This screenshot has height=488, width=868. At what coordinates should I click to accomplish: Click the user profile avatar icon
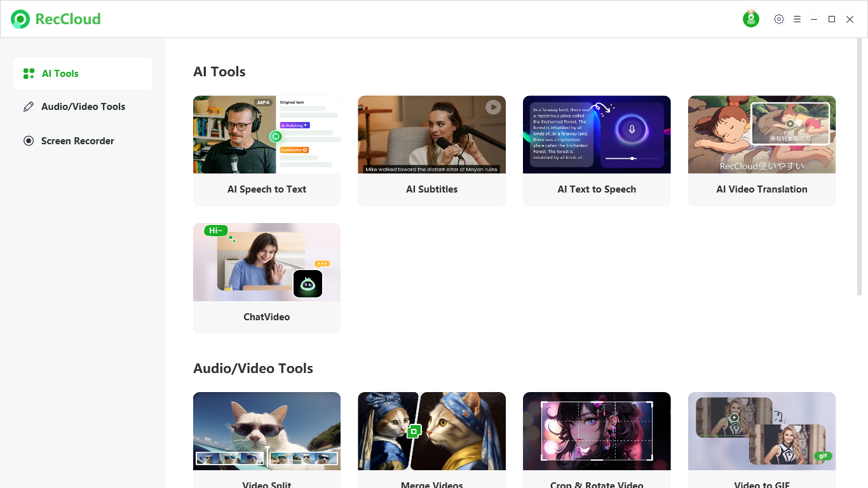pos(750,18)
